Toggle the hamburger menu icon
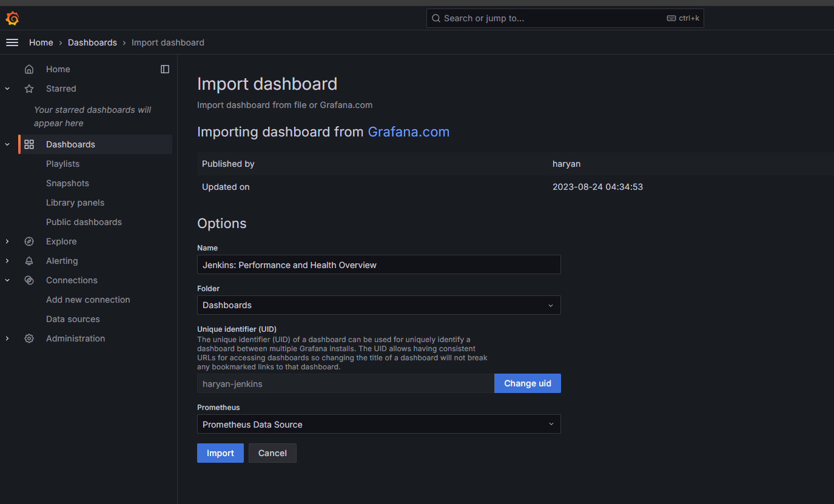 (12, 42)
